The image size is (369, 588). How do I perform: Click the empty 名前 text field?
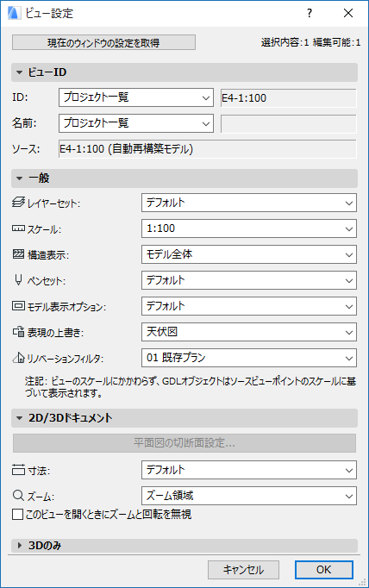[x=288, y=124]
